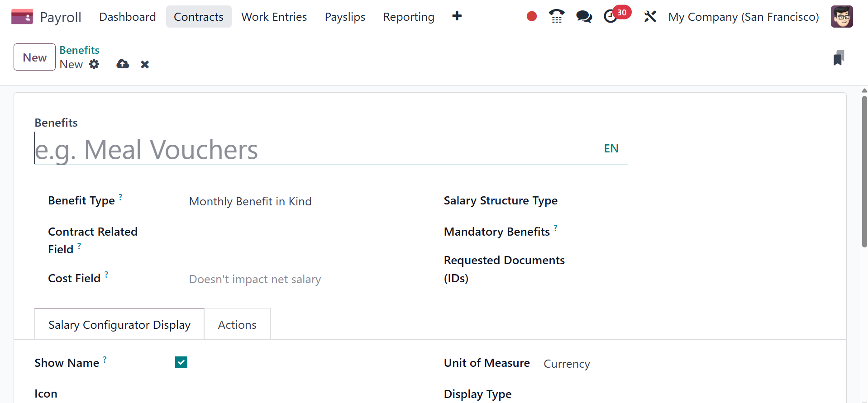Open the VoIP phone dialer icon

[x=557, y=17]
